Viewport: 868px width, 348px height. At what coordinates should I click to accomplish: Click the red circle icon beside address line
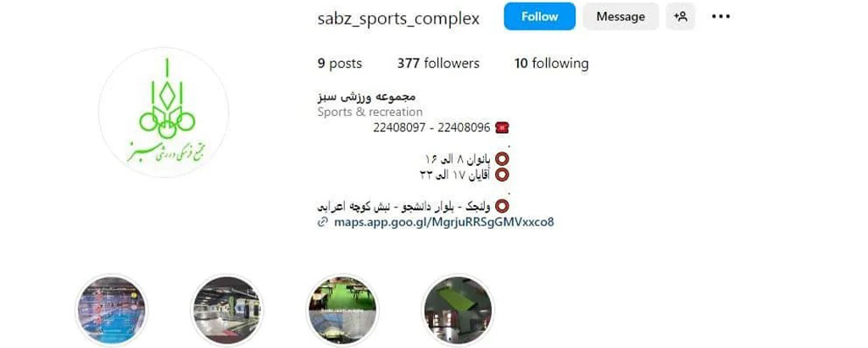click(502, 207)
